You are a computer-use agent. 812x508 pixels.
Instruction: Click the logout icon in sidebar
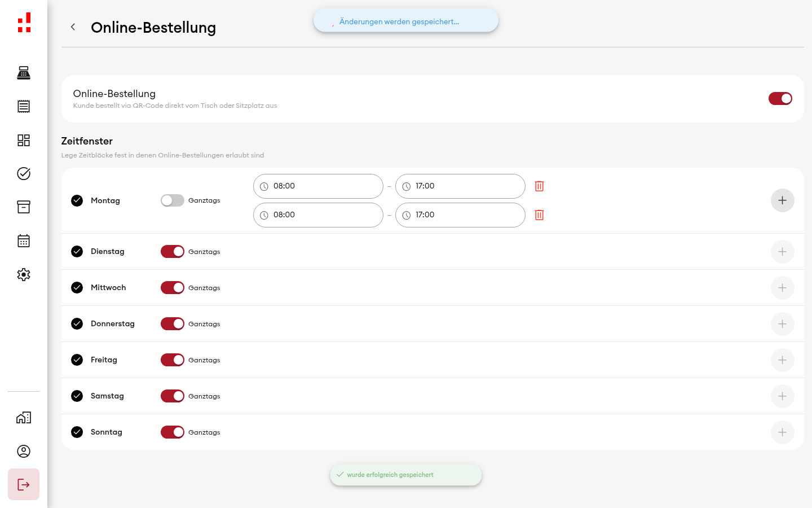point(24,484)
